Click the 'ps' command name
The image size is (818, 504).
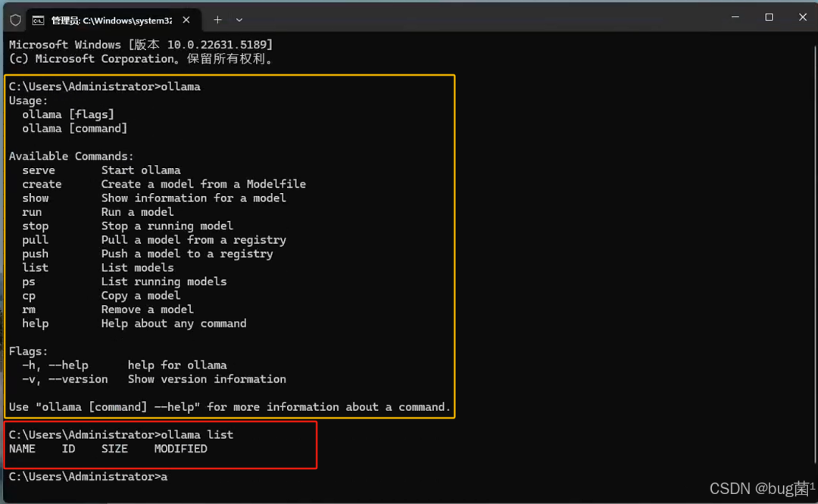pyautogui.click(x=29, y=282)
